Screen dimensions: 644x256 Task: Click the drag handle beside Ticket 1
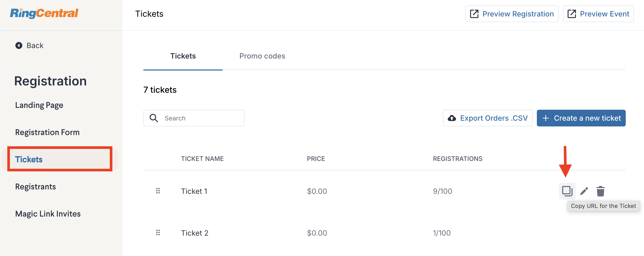pos(158,191)
